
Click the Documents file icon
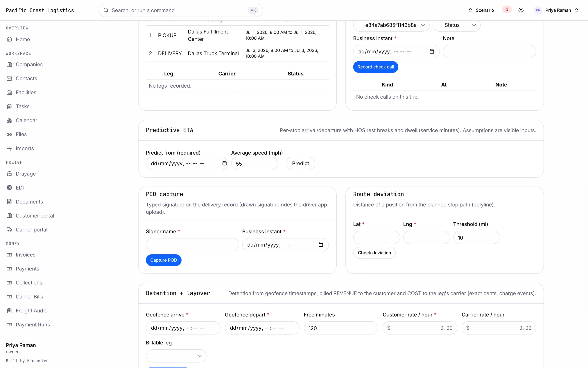9,202
